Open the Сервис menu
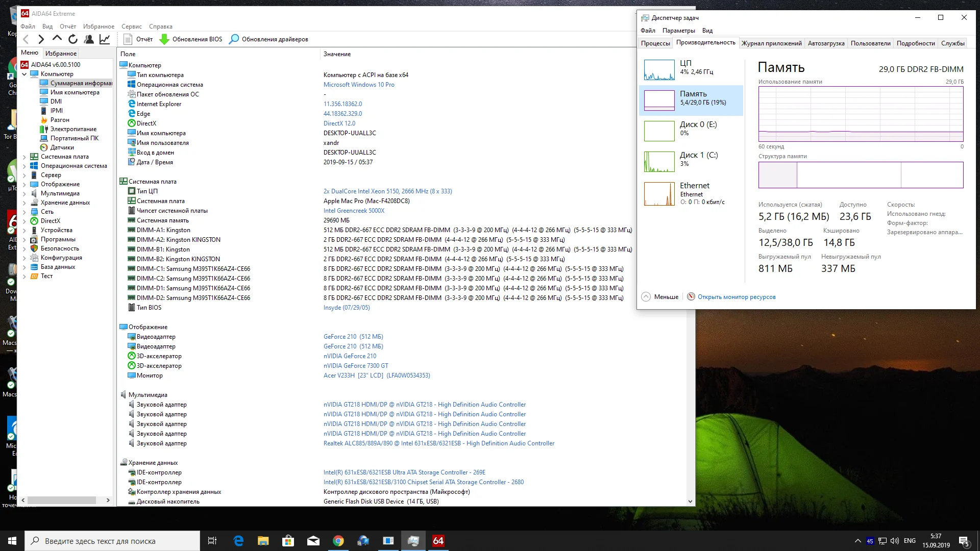 [x=131, y=27]
